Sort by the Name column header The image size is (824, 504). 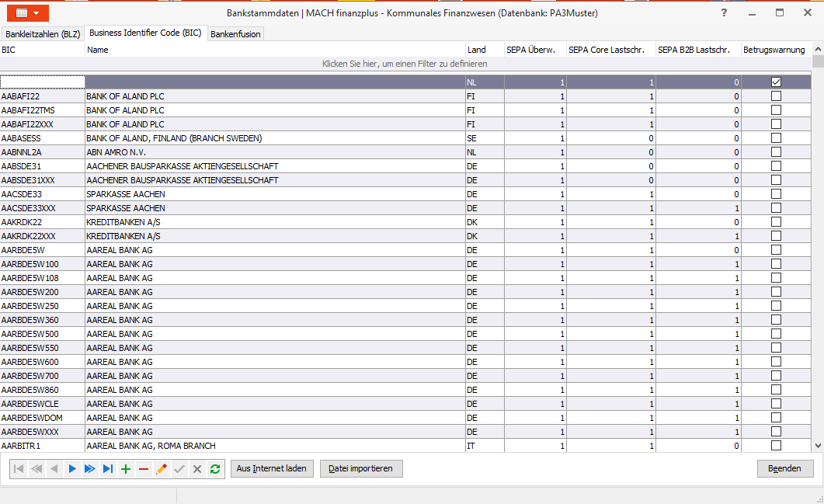[x=276, y=50]
